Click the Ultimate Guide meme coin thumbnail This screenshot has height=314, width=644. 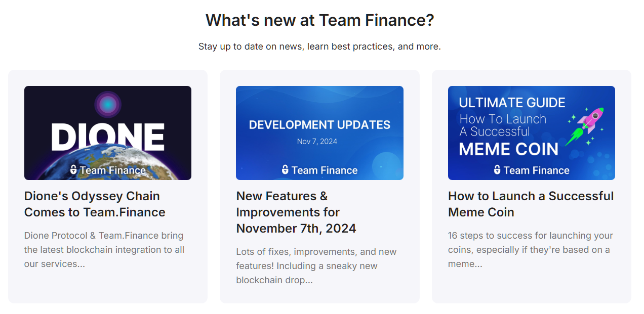pos(531,133)
